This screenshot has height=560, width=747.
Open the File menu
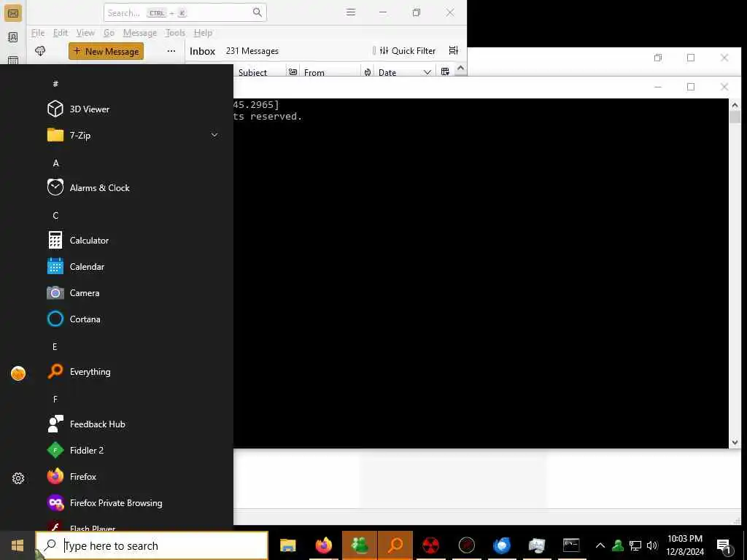(x=38, y=33)
